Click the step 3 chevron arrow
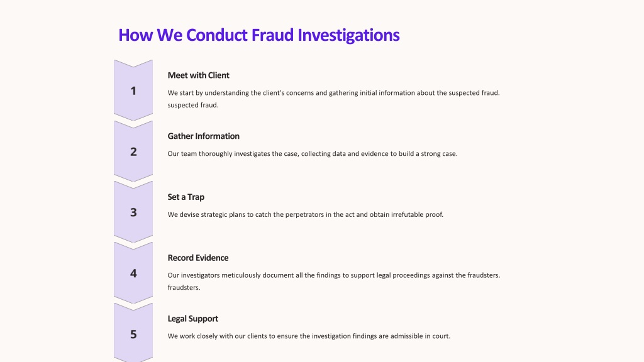The image size is (644, 362). [133, 212]
